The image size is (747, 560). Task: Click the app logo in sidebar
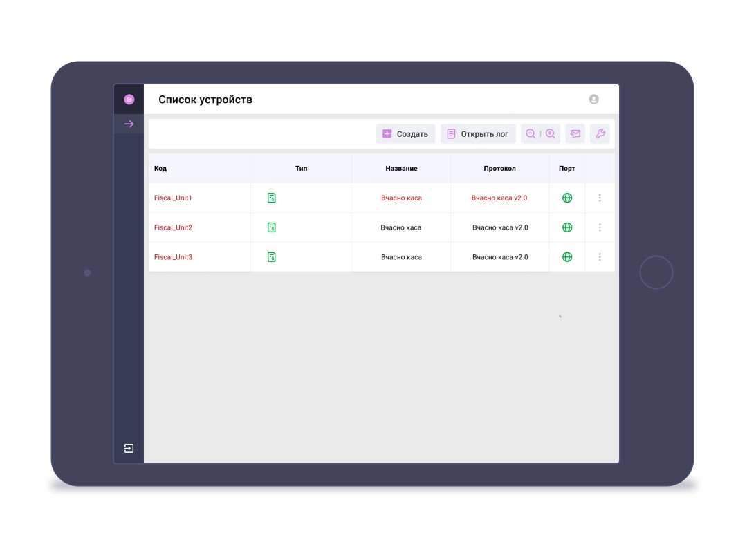coord(129,100)
